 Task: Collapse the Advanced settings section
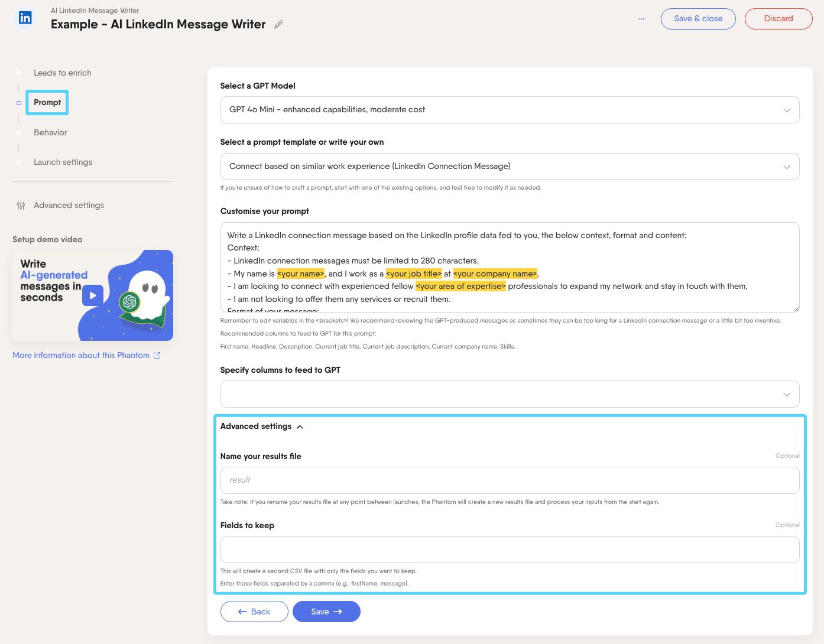coord(262,426)
